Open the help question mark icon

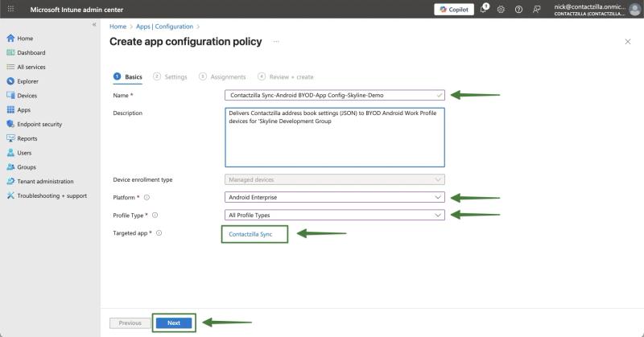coord(518,10)
